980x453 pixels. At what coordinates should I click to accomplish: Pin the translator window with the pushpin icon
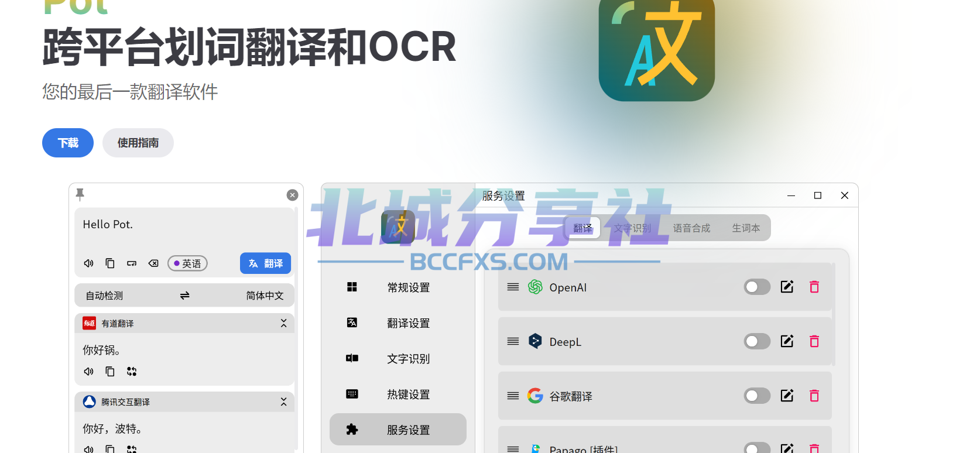point(80,194)
